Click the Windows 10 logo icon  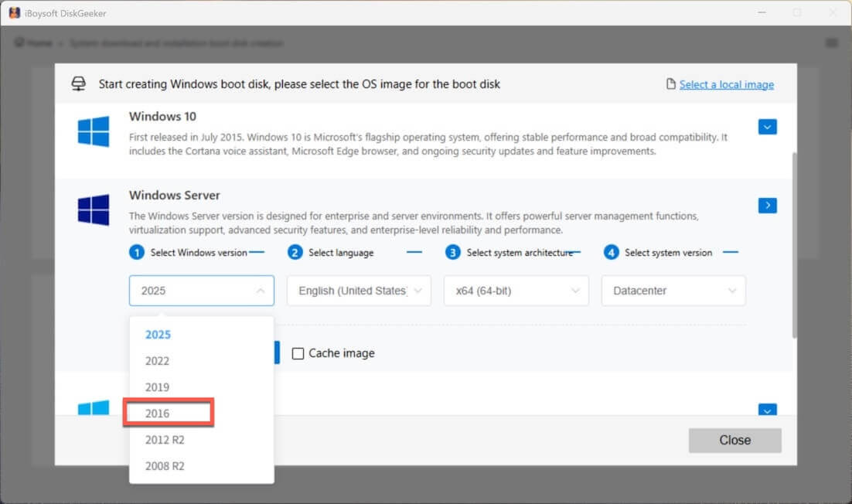tap(94, 131)
